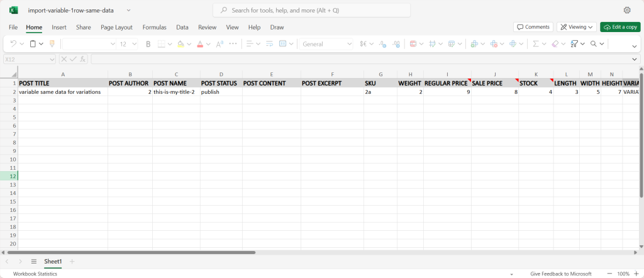Click the AutoSum sigma icon
This screenshot has height=278, width=644.
tap(536, 44)
